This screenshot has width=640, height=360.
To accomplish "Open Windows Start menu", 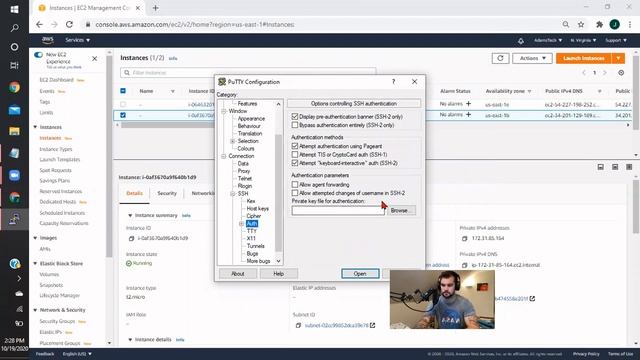I will 14,9.
